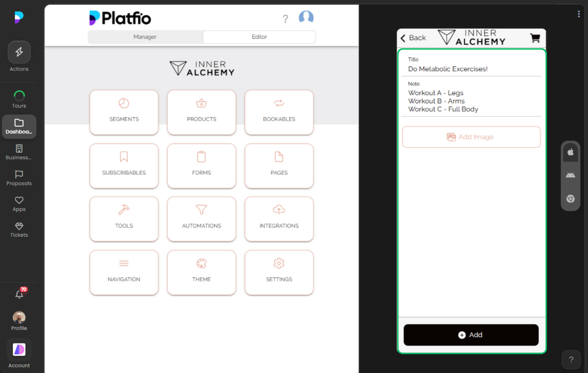Toggle the Android device preview
This screenshot has height=373, width=588.
570,175
